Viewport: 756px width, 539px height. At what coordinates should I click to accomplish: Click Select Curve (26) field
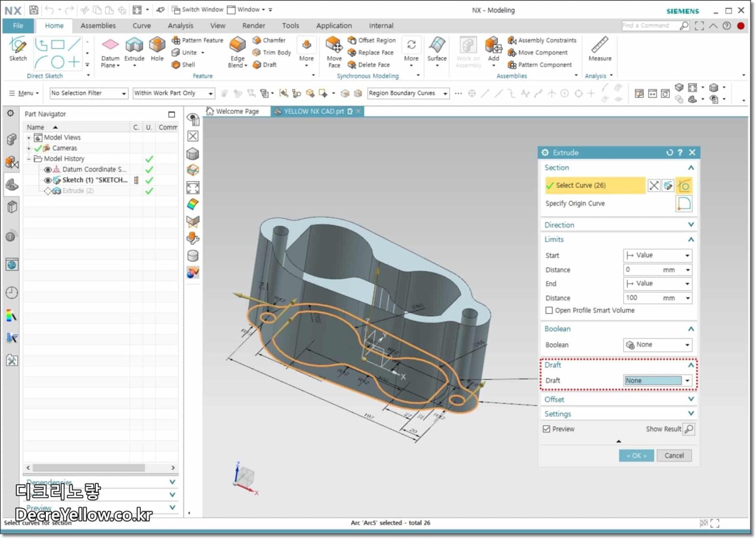pyautogui.click(x=595, y=186)
